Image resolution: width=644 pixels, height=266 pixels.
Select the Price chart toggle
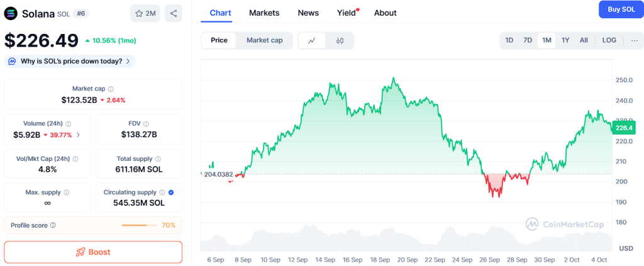coord(219,40)
